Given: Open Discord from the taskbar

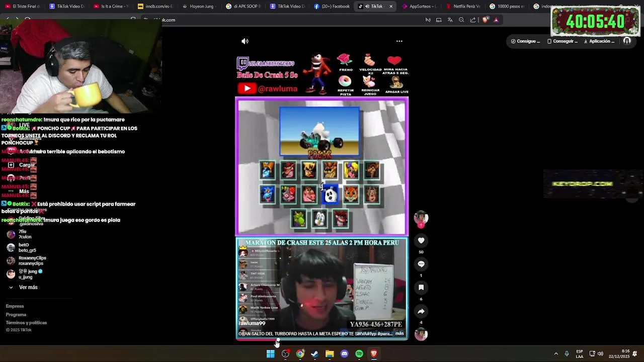Looking at the screenshot, I should (344, 354).
